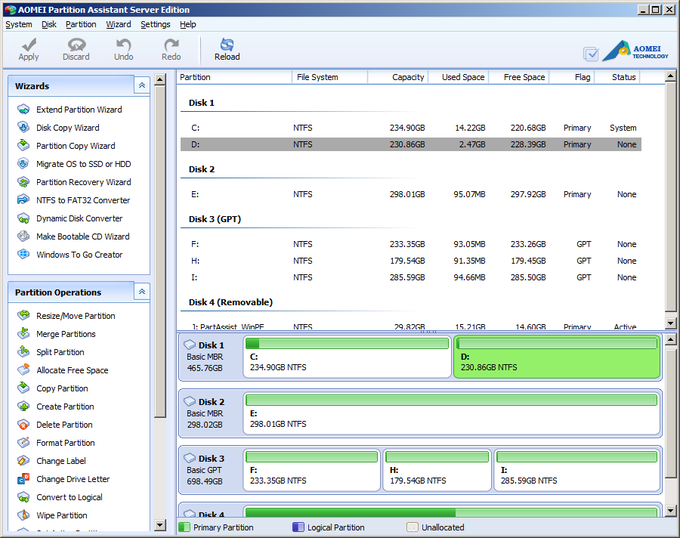Open the Settings menu
This screenshot has width=680, height=538.
pos(155,24)
